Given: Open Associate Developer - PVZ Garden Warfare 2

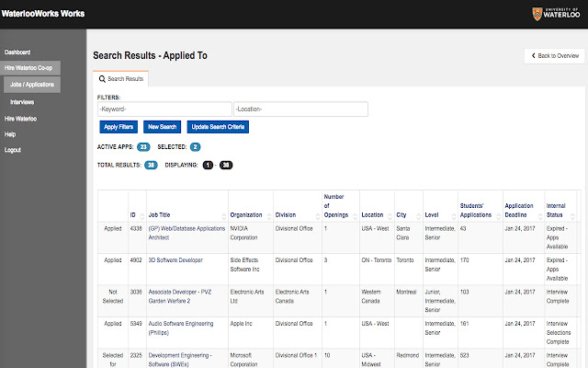Looking at the screenshot, I should (180, 296).
